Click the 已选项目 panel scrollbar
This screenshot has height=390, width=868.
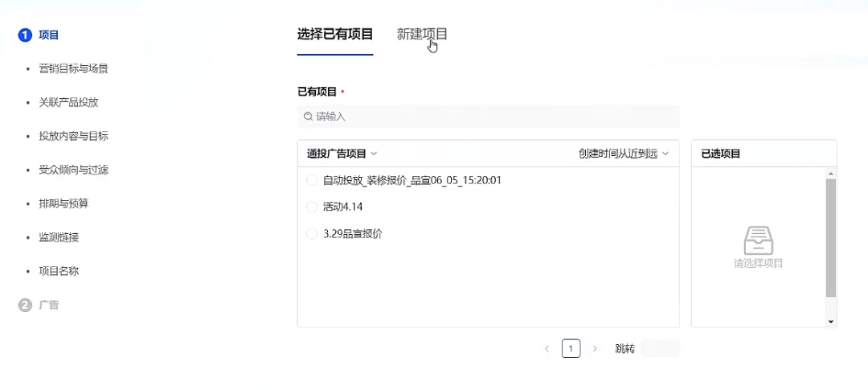tap(831, 237)
